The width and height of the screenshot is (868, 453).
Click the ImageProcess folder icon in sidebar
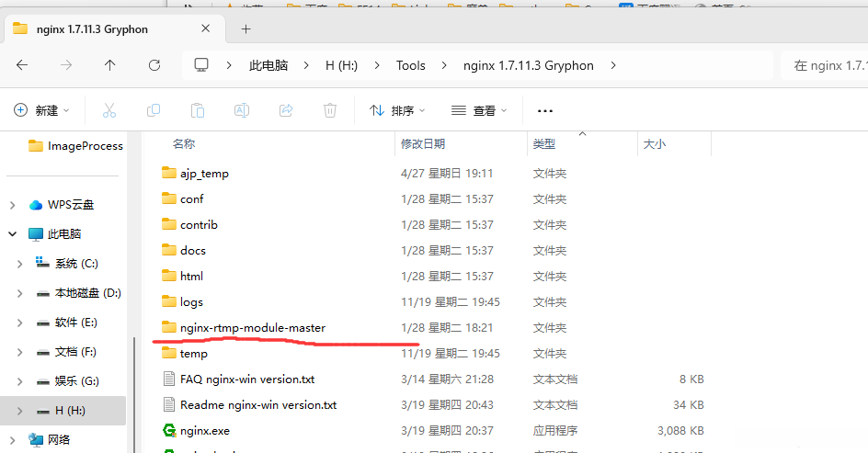36,146
